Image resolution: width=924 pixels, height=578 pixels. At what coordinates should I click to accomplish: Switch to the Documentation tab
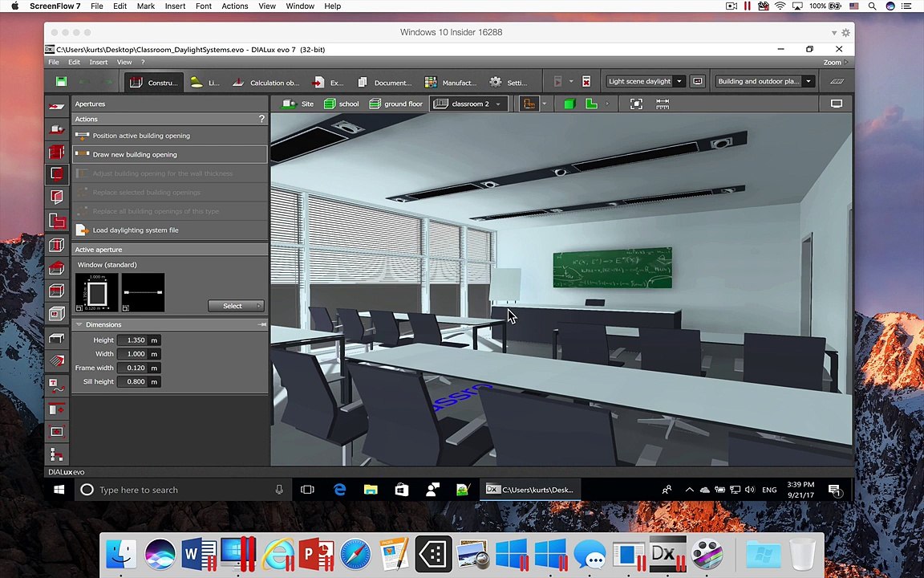tap(384, 83)
